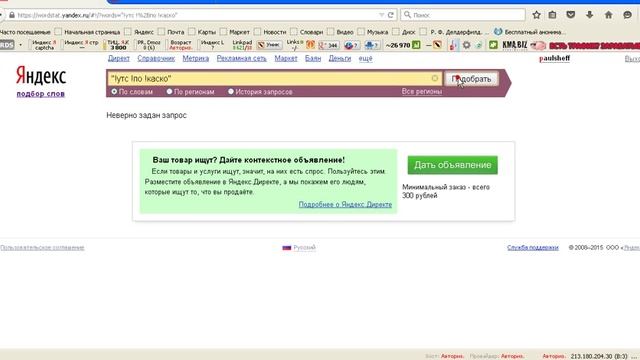
Task: Click the PR Dmoz indicator in RDS bar
Action: point(149,45)
